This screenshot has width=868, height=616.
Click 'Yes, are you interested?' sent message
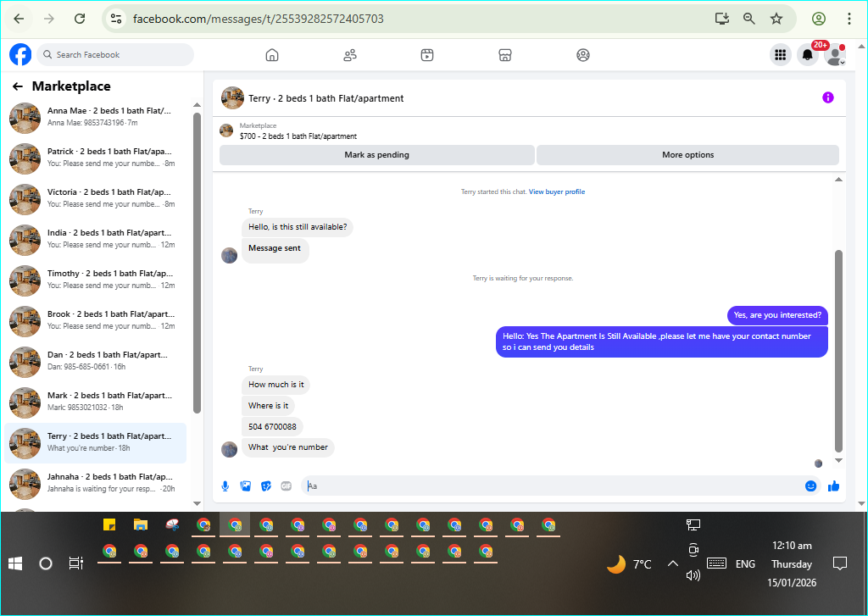pos(777,315)
